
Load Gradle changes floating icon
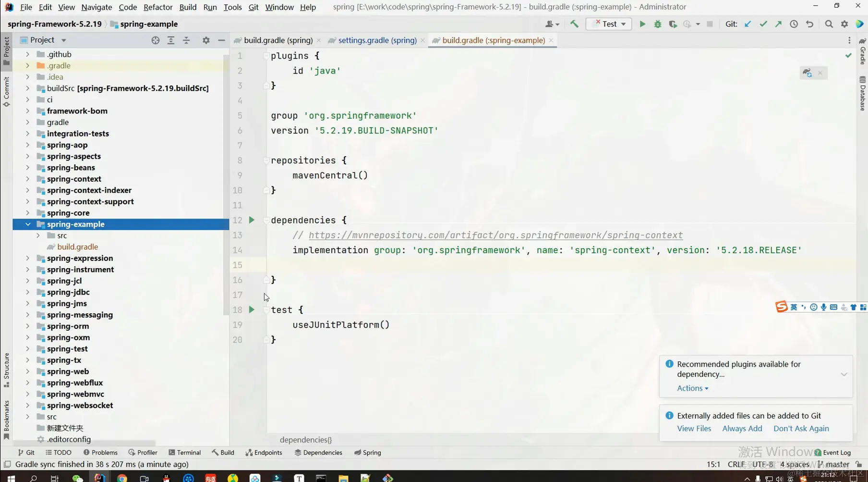807,73
